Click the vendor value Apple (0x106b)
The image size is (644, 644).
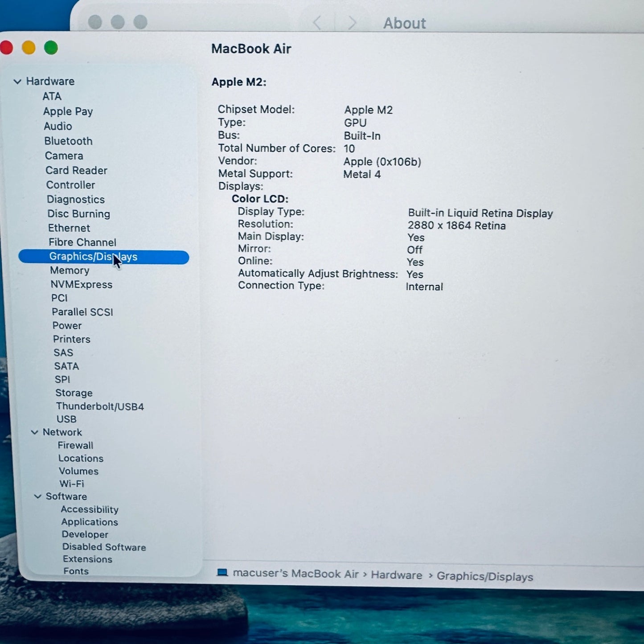(382, 162)
